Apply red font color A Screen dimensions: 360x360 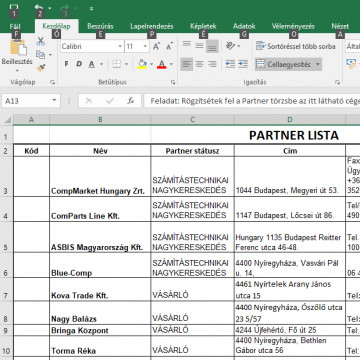162,64
